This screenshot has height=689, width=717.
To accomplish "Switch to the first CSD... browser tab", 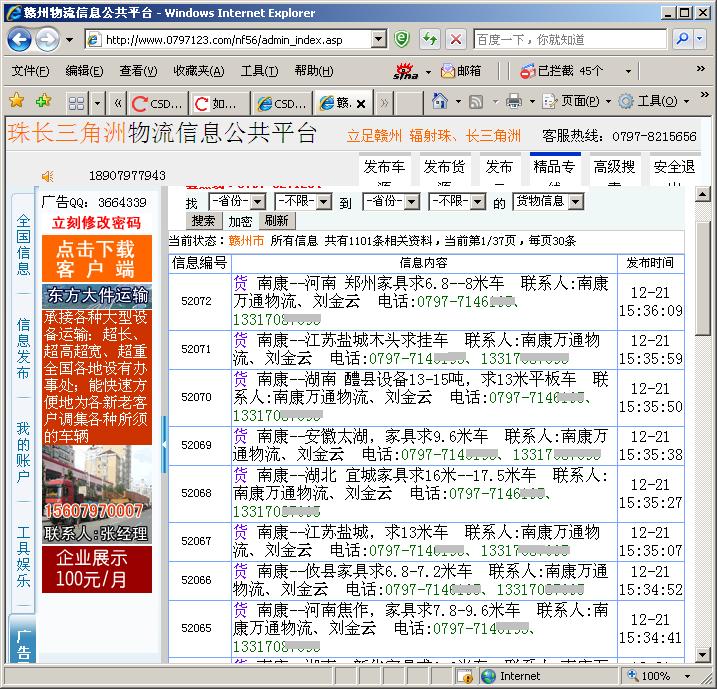I will tap(158, 103).
